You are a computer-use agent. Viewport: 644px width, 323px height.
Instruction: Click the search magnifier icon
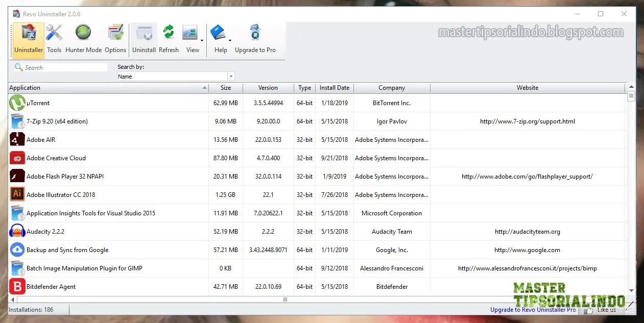19,67
